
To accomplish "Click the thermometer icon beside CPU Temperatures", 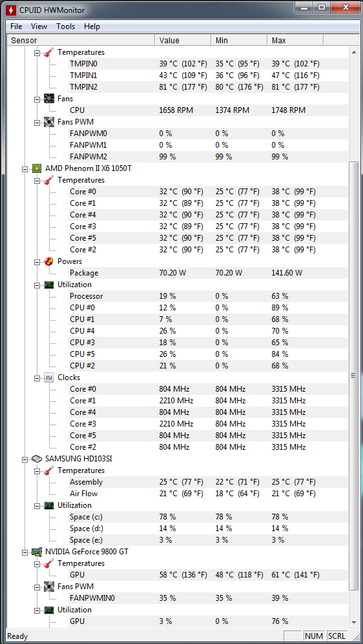I will pyautogui.click(x=49, y=180).
